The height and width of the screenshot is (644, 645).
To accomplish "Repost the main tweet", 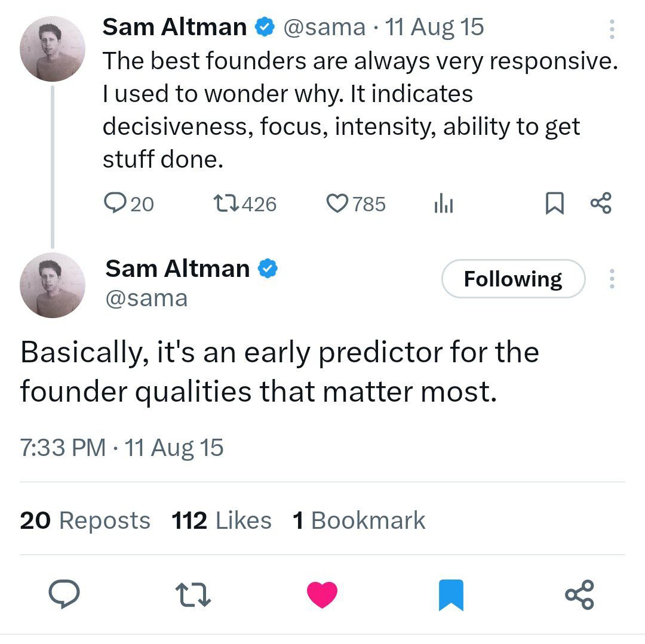I will point(192,595).
